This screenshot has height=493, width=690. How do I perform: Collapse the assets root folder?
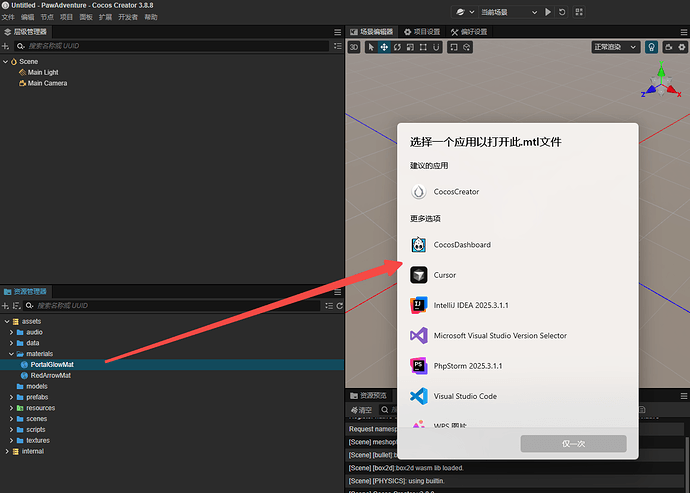[x=7, y=321]
